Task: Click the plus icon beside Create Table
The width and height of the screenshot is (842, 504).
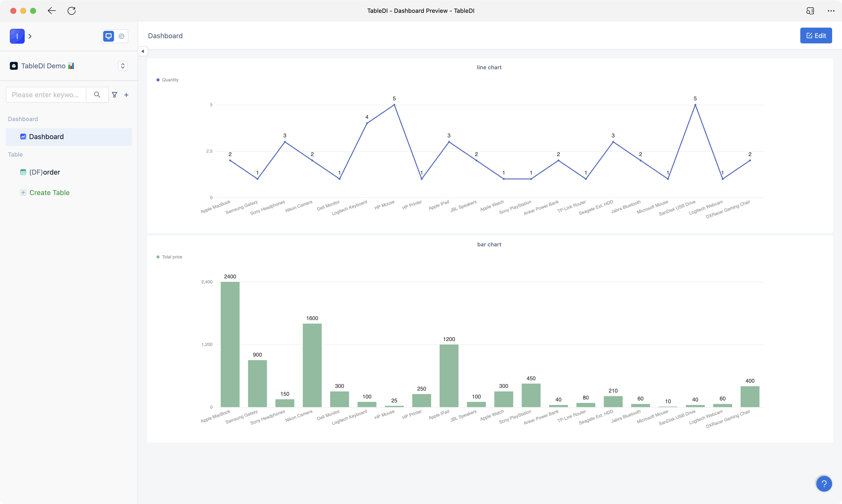Action: pos(23,193)
